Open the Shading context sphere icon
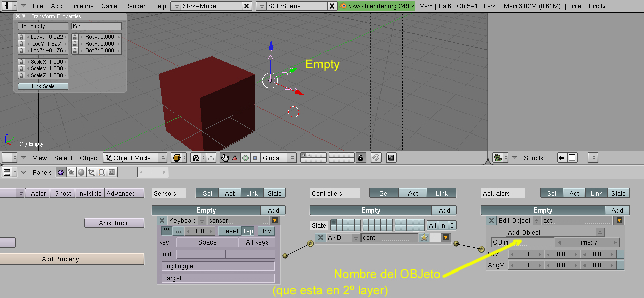 [x=81, y=172]
